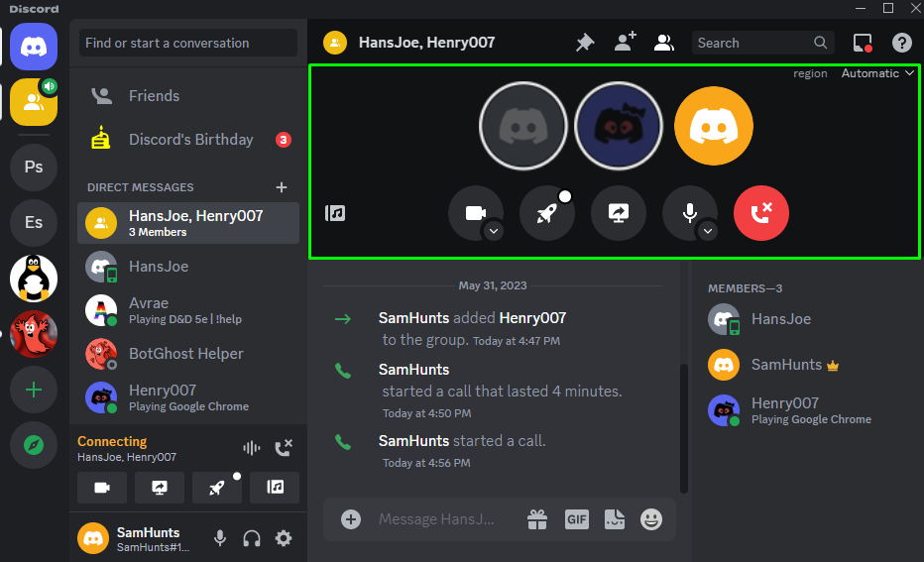This screenshot has height=562, width=924.
Task: Click SamHunts in the call lasted message
Action: 413,370
